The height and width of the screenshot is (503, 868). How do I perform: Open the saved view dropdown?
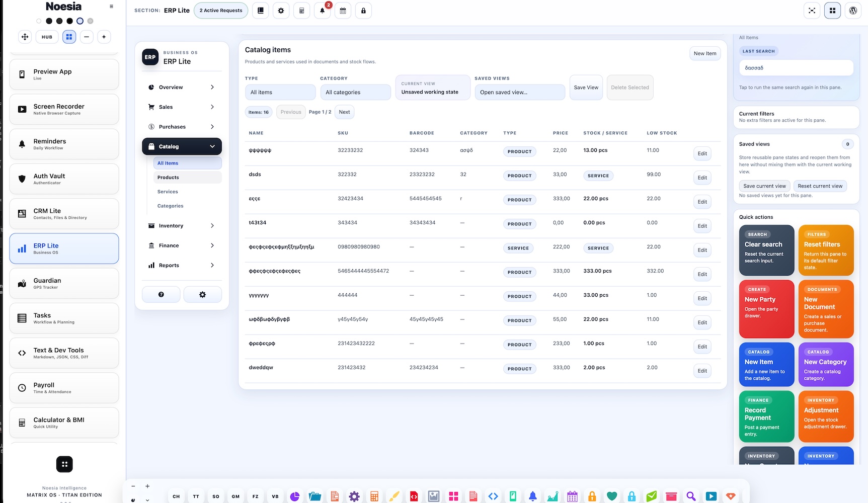[520, 92]
